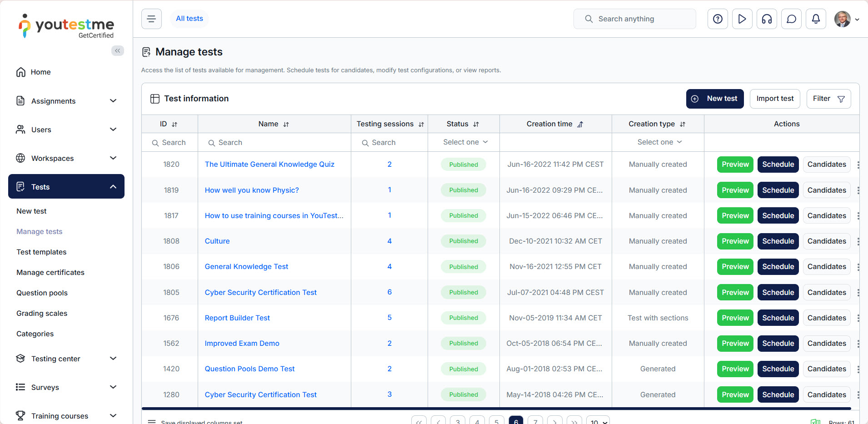
Task: Sort by Testing sessions column
Action: (x=421, y=124)
